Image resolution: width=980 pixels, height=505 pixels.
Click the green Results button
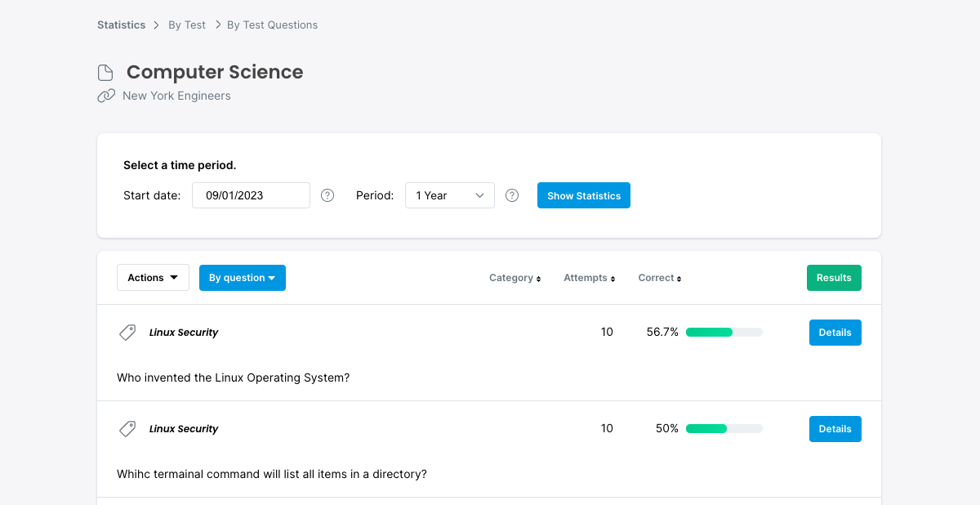tap(834, 278)
